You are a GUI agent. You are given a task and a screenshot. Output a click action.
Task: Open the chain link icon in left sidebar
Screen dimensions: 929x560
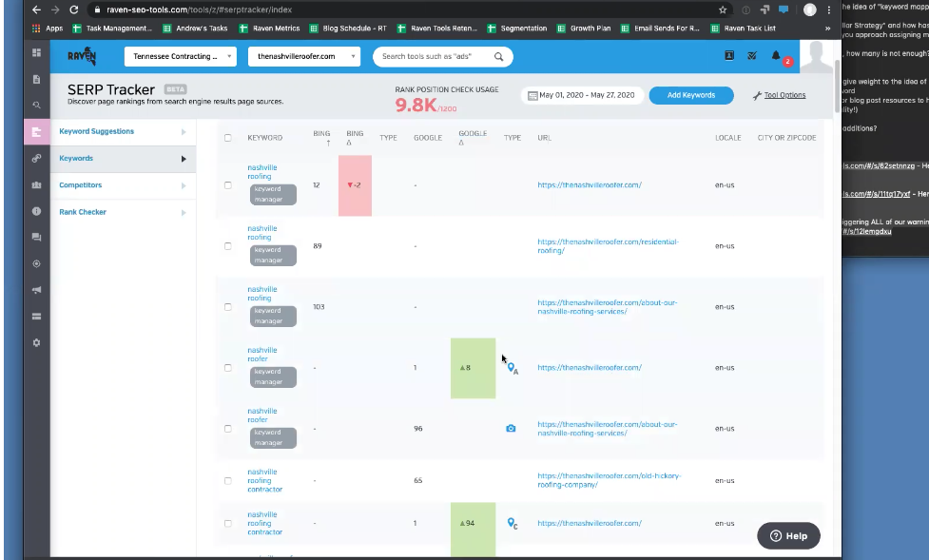37,158
